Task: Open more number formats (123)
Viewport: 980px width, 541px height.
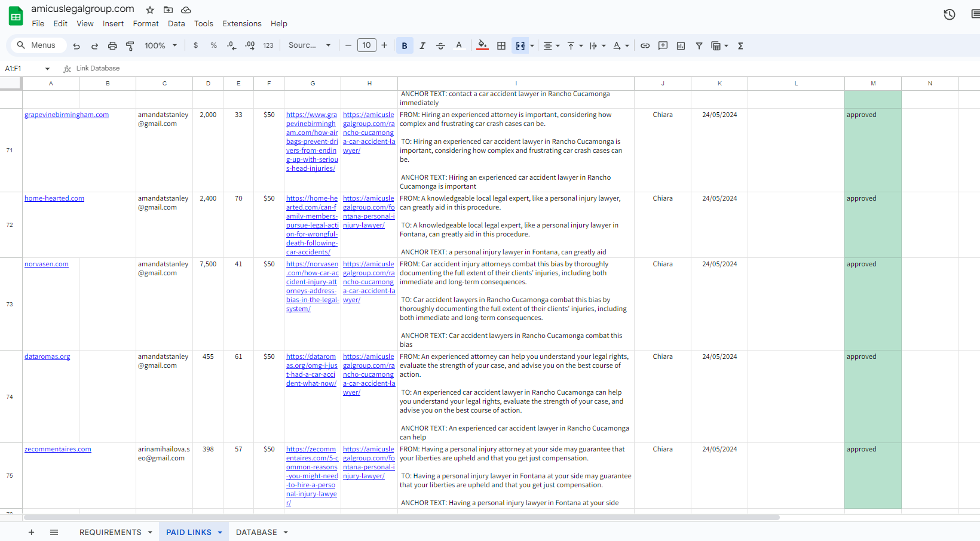Action: tap(268, 46)
